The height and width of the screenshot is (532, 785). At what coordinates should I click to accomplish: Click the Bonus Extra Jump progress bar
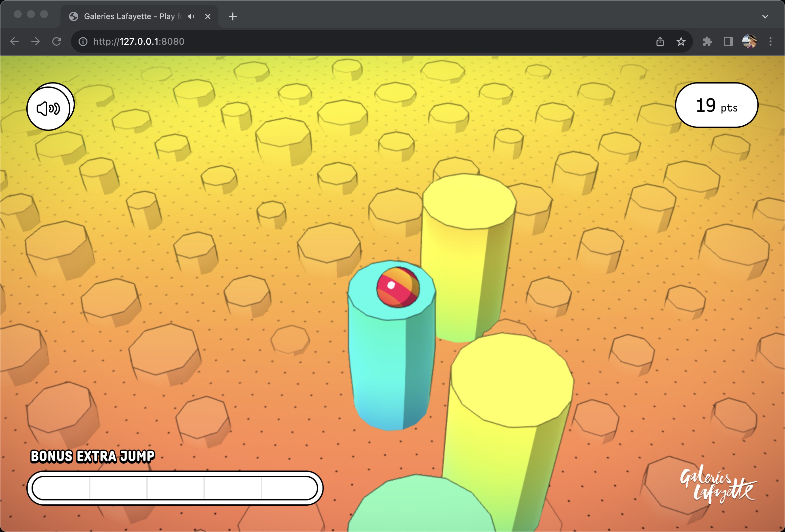point(175,488)
